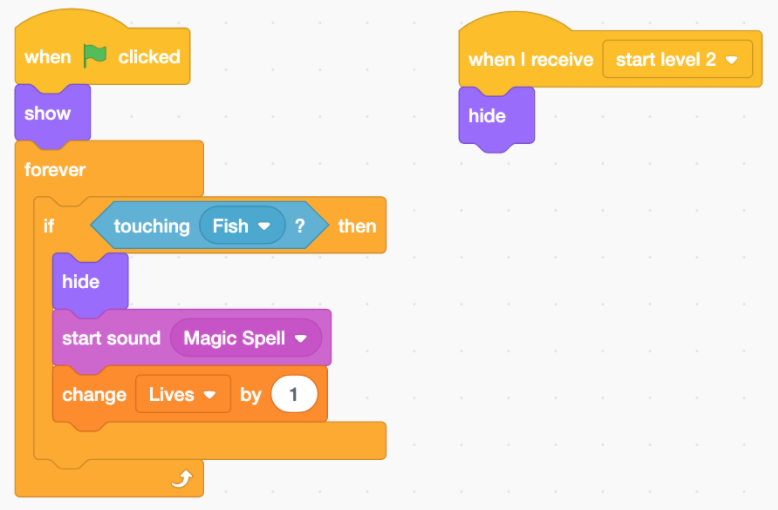Image resolution: width=778 pixels, height=510 pixels.
Task: Open the Lives variable dropdown
Action: [x=183, y=394]
